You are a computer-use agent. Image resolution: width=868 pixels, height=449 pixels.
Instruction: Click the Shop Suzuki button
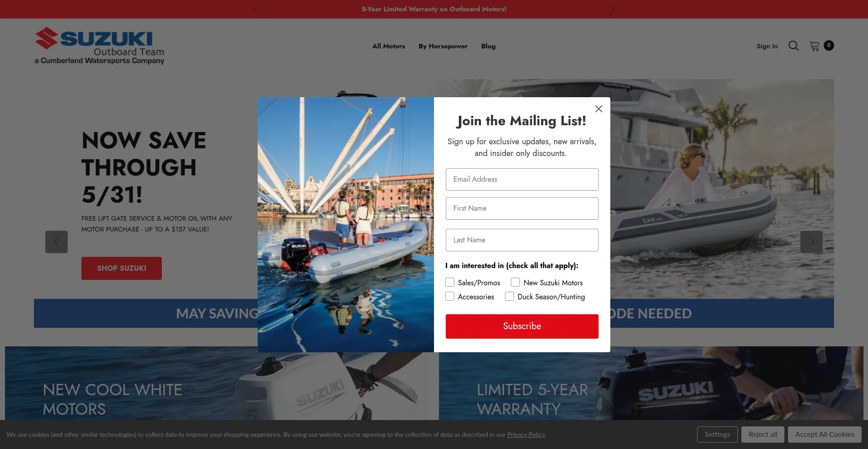click(122, 268)
